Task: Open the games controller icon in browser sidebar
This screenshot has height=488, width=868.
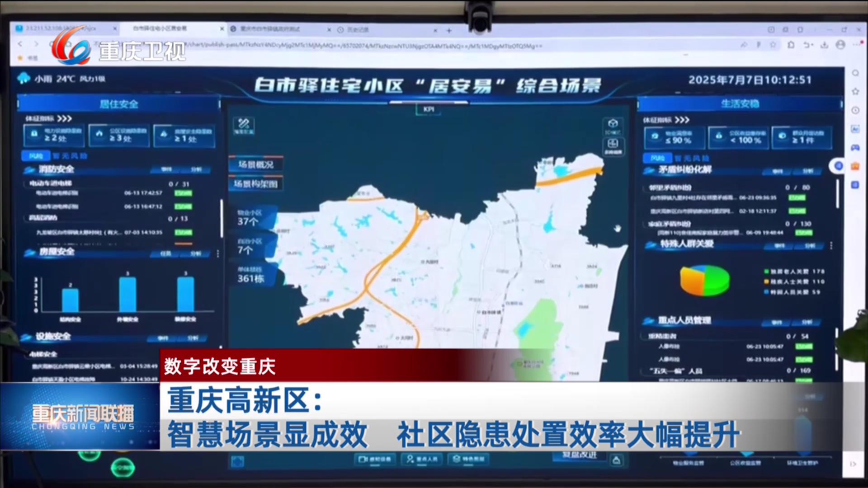Action: pos(855,148)
